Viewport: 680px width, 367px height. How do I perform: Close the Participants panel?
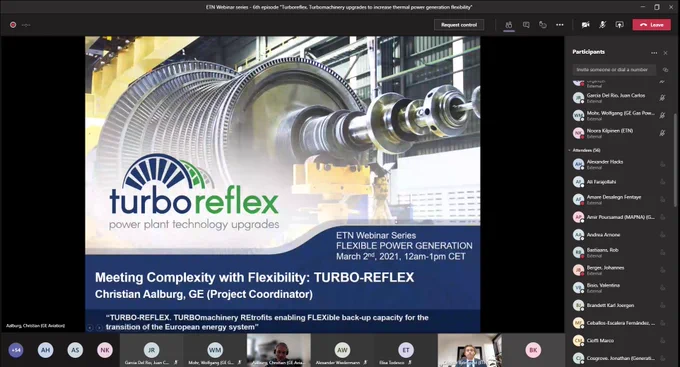click(666, 52)
